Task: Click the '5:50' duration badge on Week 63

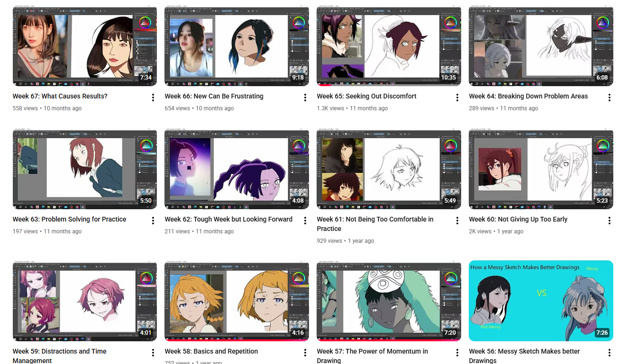Action: point(146,201)
